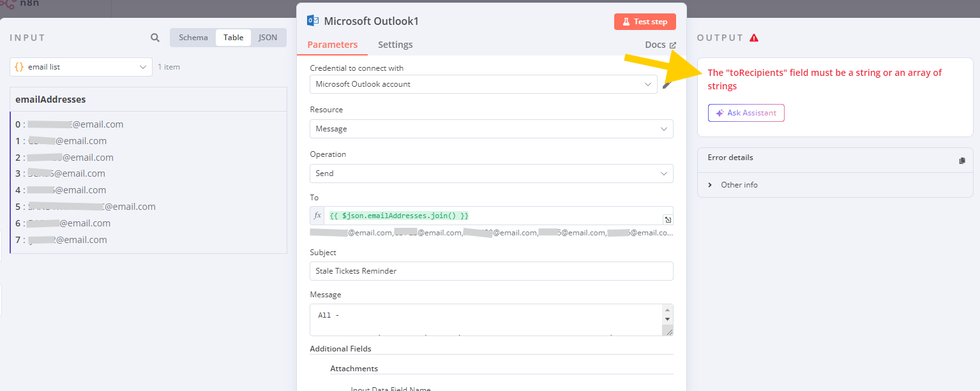Open the Operation dropdown showing Send

click(x=492, y=173)
